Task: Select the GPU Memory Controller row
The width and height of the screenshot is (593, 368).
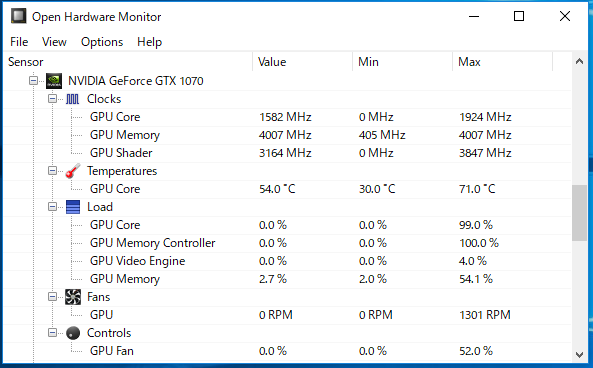Action: click(287, 243)
